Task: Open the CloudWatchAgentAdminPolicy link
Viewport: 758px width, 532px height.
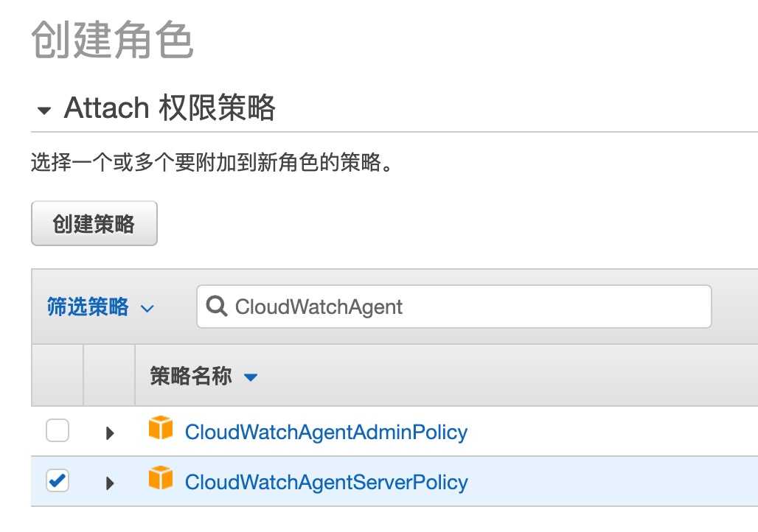Action: point(326,432)
